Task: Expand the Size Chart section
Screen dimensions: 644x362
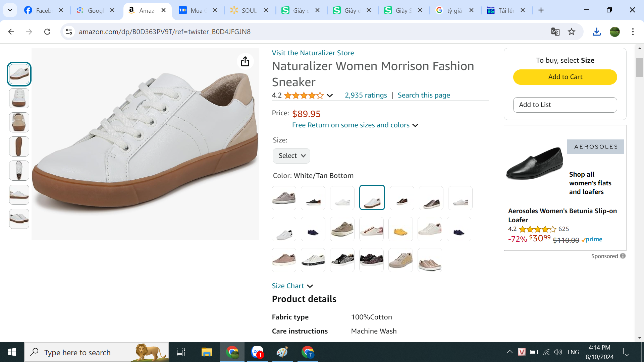Action: (292, 286)
